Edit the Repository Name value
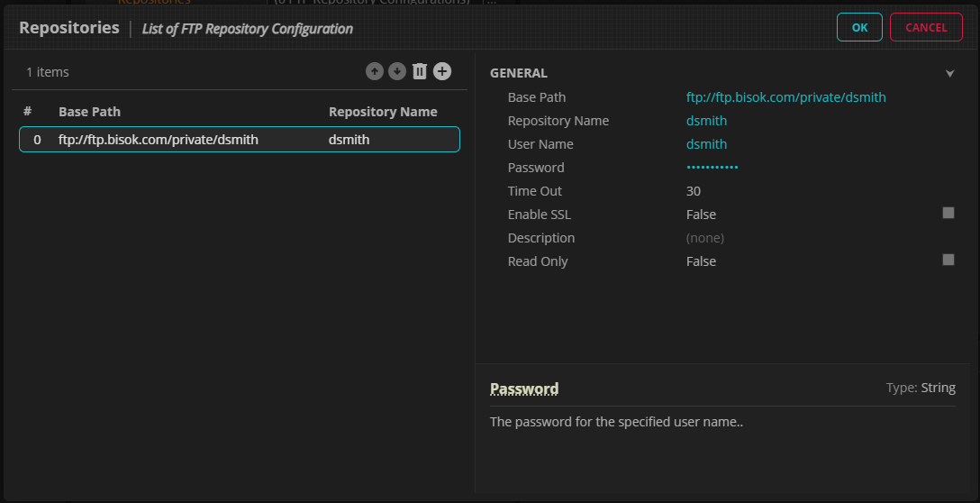This screenshot has width=980, height=503. point(707,121)
